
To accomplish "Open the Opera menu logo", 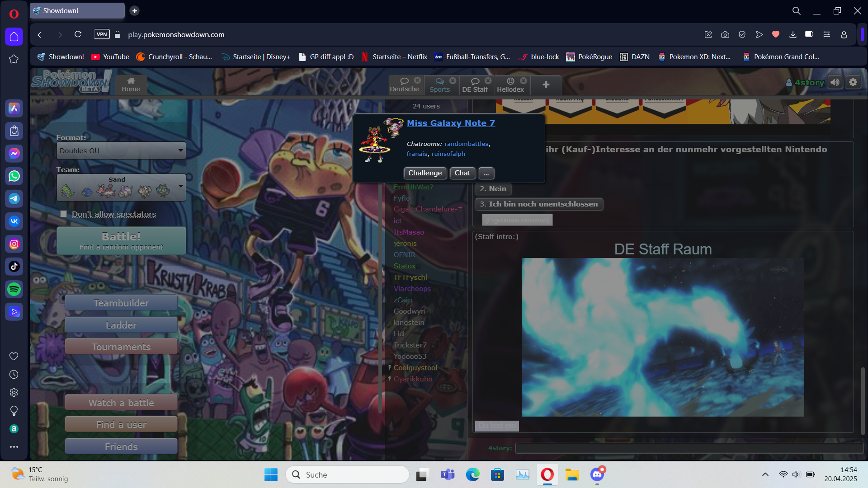I will point(14,14).
